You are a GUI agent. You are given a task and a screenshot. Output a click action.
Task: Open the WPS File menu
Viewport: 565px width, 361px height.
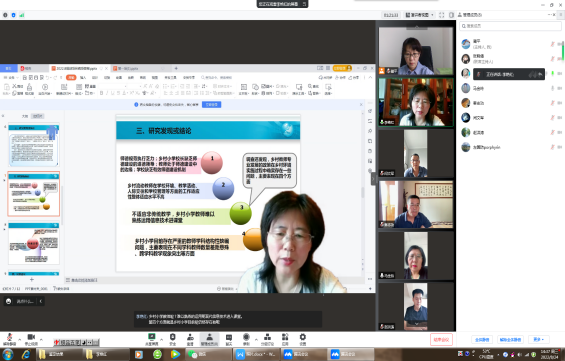pyautogui.click(x=11, y=77)
